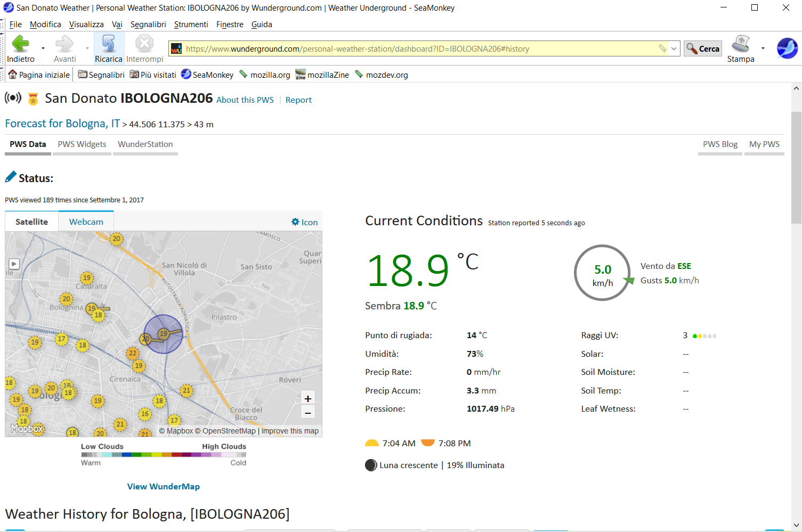Switch to PWS Widgets tab
This screenshot has height=532, width=802.
point(82,144)
